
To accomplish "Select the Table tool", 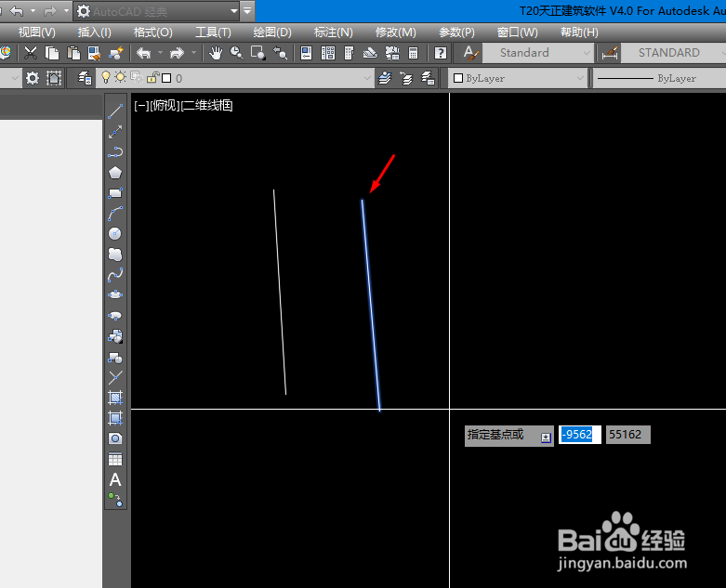I will tap(115, 460).
